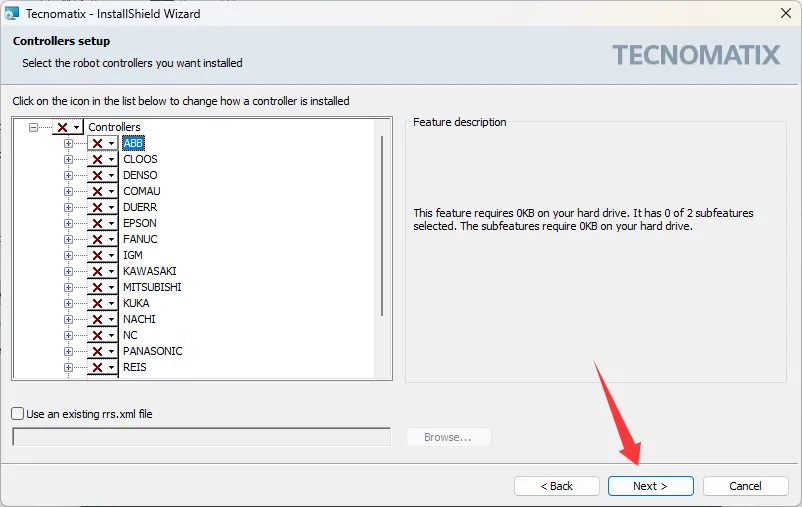Select the DUERR controller entry
Viewport: 802px width, 507px height.
141,207
